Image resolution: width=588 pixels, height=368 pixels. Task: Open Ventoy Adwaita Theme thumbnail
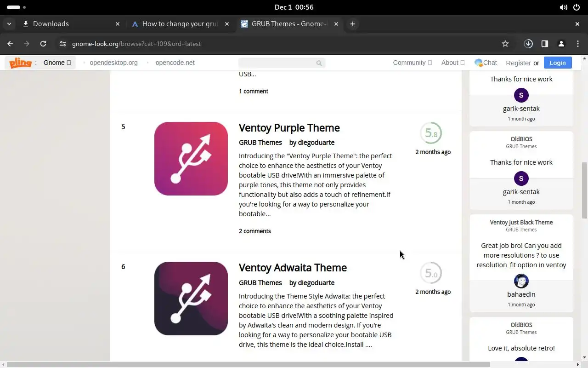tap(191, 299)
